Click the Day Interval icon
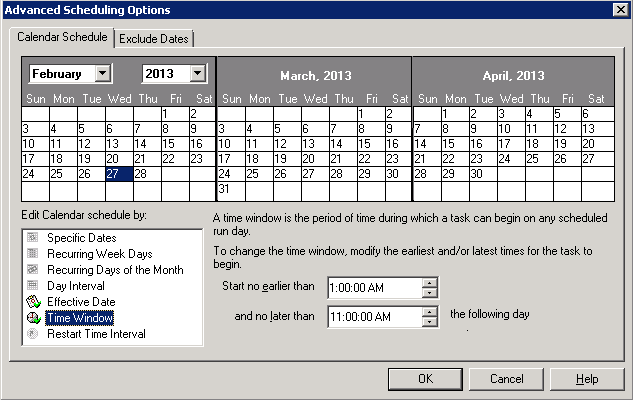 pyautogui.click(x=33, y=286)
